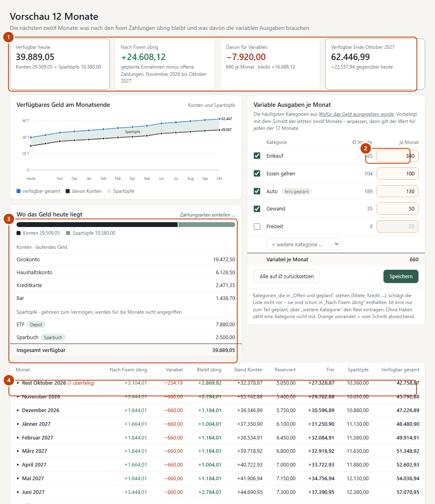Focus the Einkauf monthly amount field
This screenshot has width=435, height=504.
(398, 156)
